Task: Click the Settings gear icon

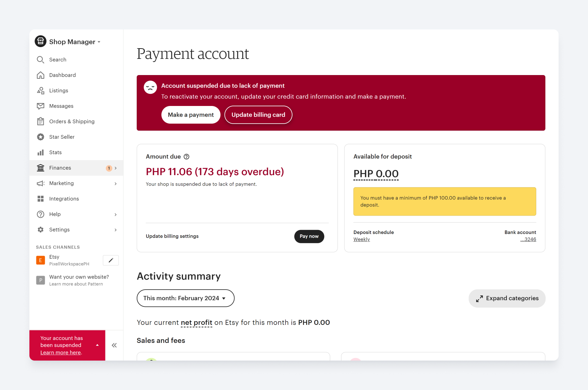Action: (x=40, y=229)
